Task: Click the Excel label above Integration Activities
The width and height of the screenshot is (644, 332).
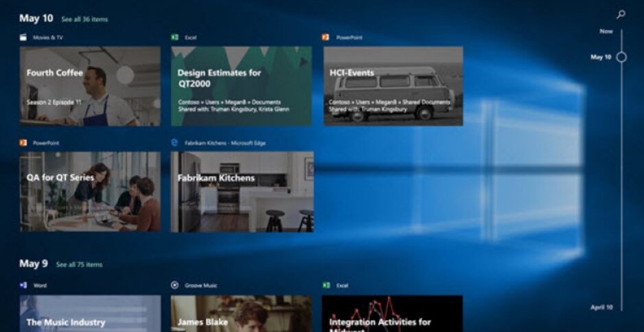Action: [x=342, y=285]
